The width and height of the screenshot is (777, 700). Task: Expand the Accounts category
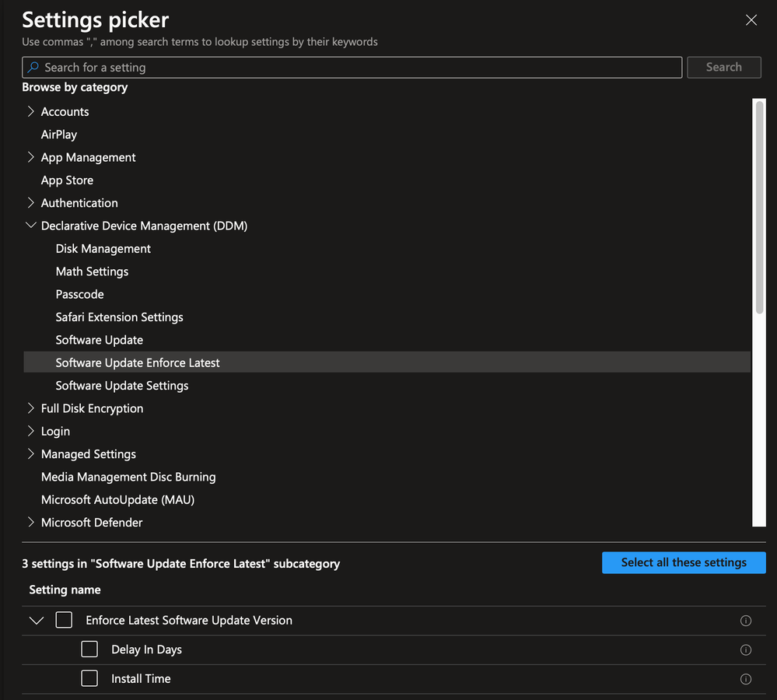point(31,112)
